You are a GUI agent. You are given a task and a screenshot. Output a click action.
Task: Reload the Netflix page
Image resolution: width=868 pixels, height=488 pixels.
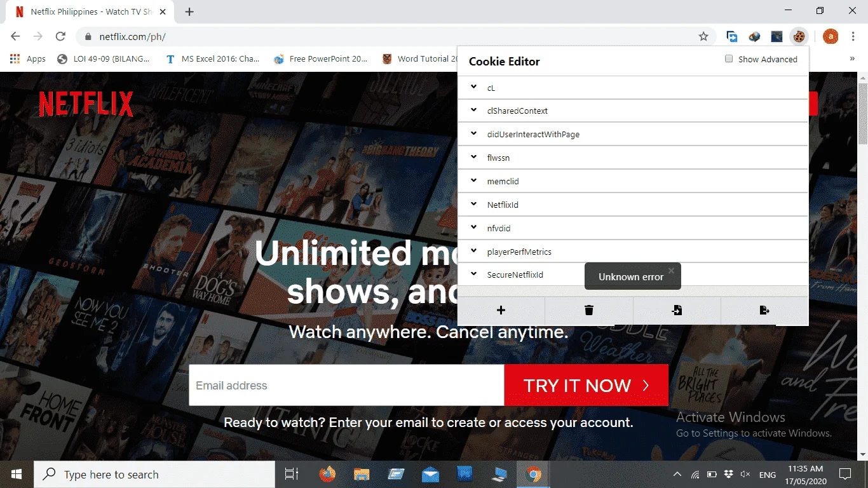click(60, 37)
